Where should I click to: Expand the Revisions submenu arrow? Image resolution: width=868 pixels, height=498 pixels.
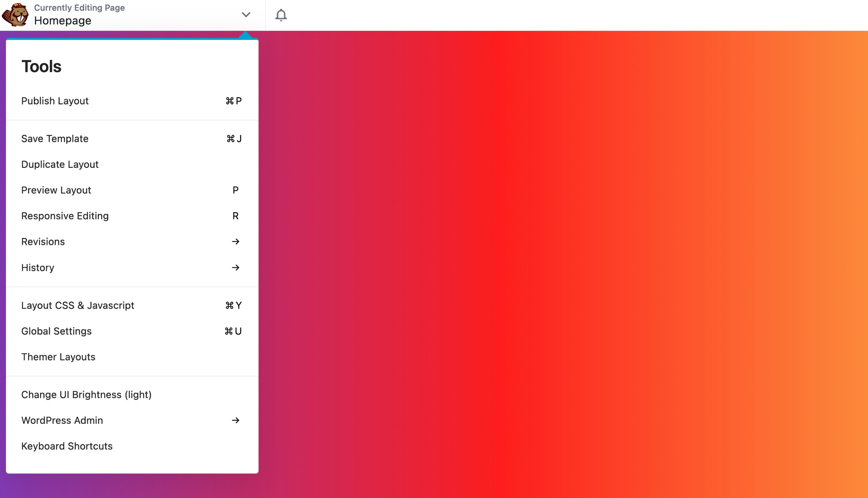236,242
